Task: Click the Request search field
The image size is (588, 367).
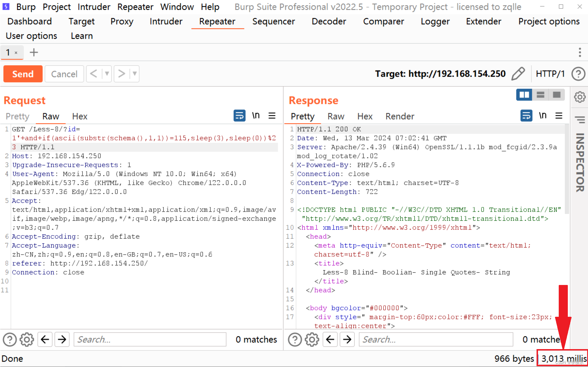Action: (150, 339)
